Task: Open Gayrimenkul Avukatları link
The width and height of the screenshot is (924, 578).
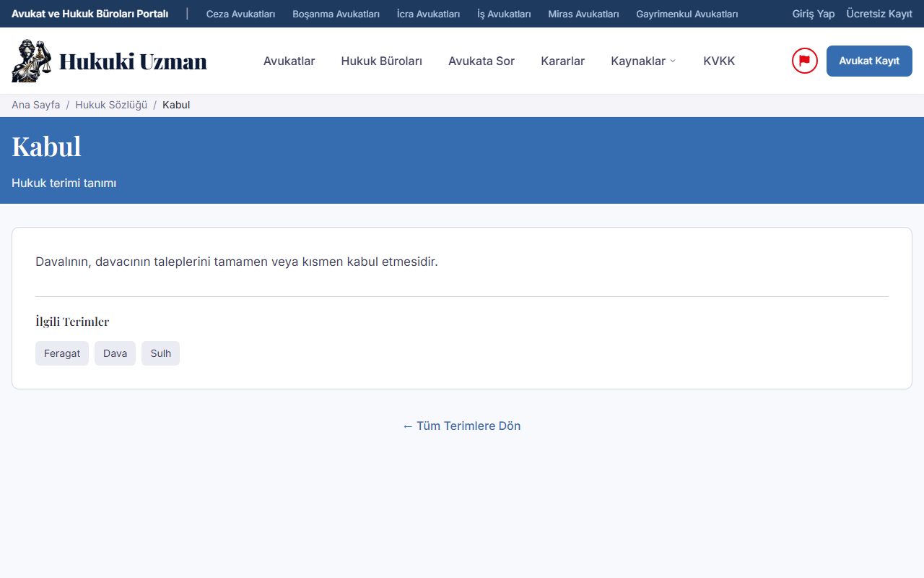Action: pyautogui.click(x=687, y=14)
